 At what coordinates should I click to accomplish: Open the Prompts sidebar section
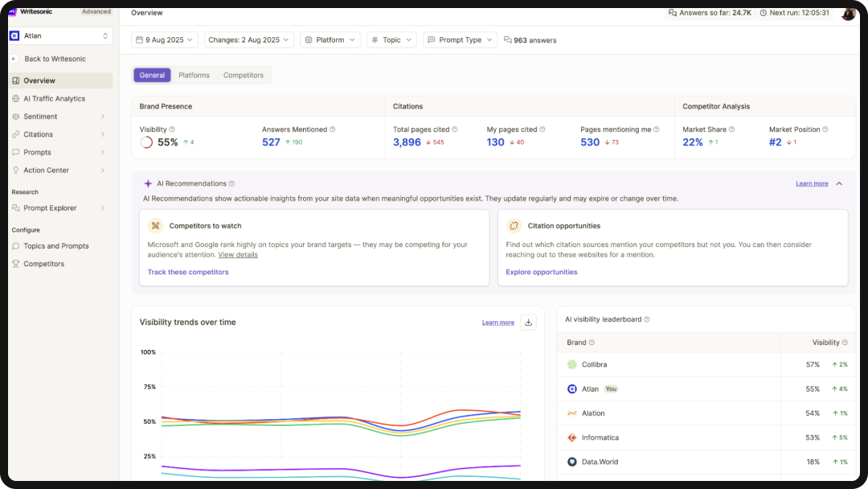pyautogui.click(x=35, y=152)
